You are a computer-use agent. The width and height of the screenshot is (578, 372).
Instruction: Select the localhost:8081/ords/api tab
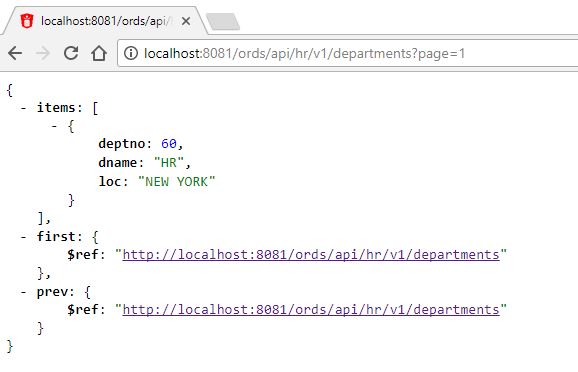click(105, 21)
